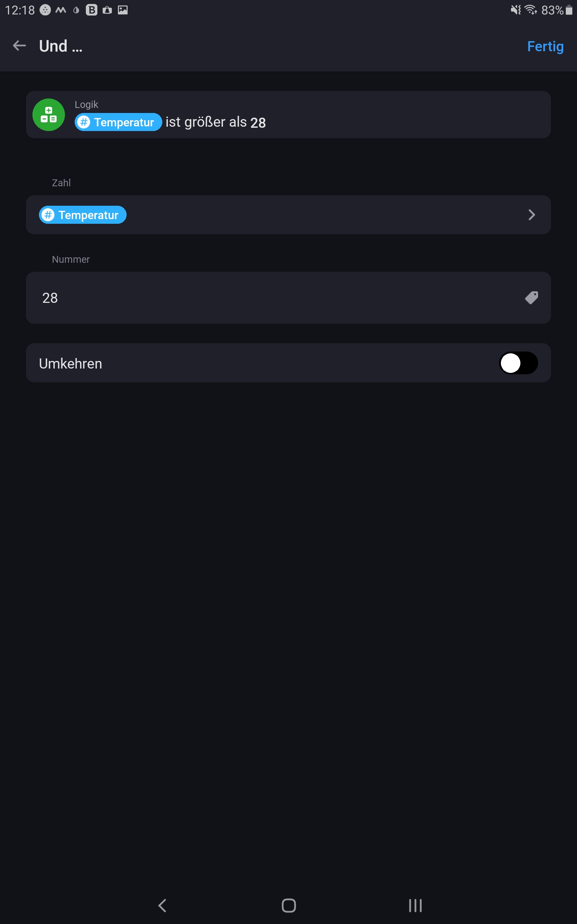Tap the Wi-Fi status icon
This screenshot has width=577, height=924.
coord(531,9)
